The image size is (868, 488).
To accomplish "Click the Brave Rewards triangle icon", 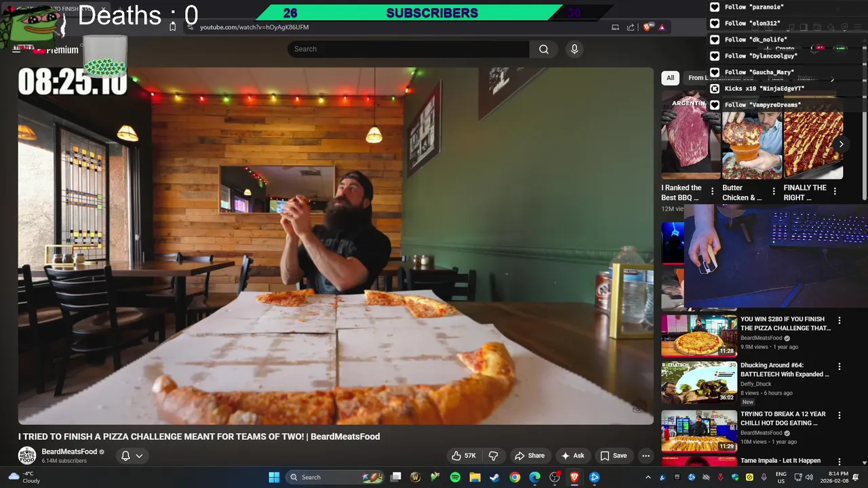I will (x=662, y=27).
